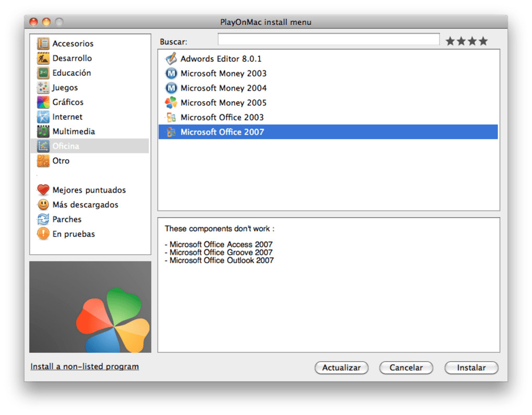The height and width of the screenshot is (415, 532).
Task: Click the Juegos gamepad icon
Action: pos(43,87)
